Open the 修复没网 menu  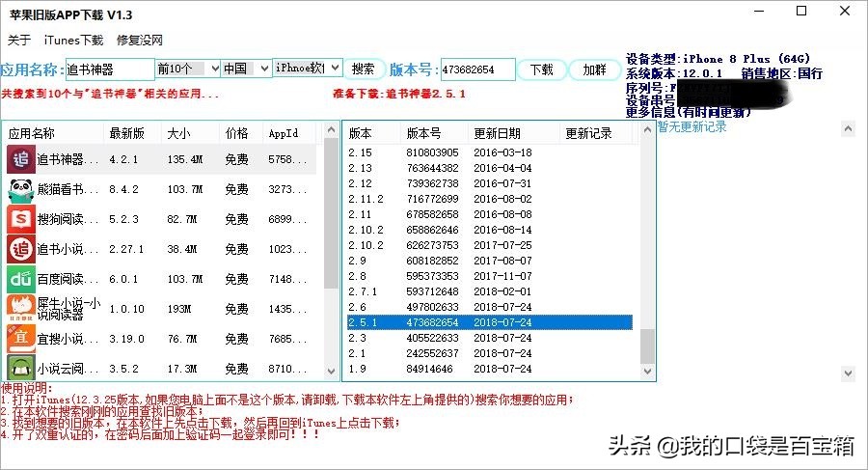click(140, 40)
